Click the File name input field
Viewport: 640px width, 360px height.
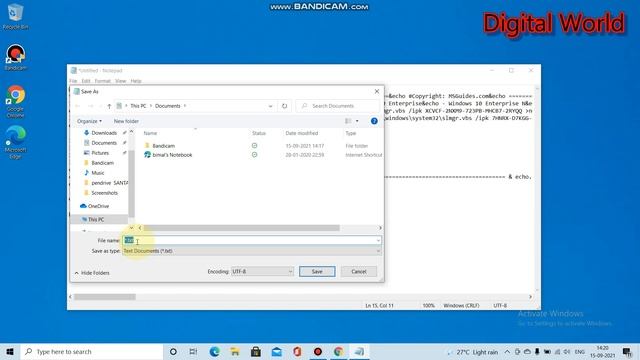(252, 240)
